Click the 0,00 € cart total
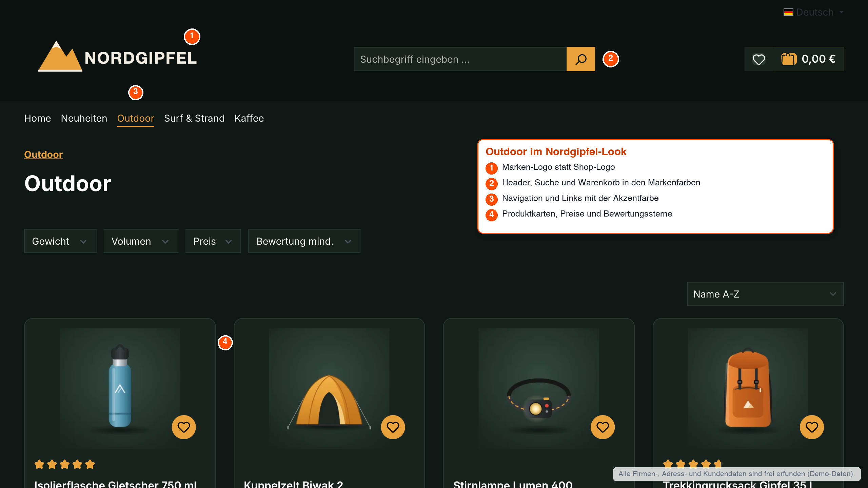 [x=818, y=59]
